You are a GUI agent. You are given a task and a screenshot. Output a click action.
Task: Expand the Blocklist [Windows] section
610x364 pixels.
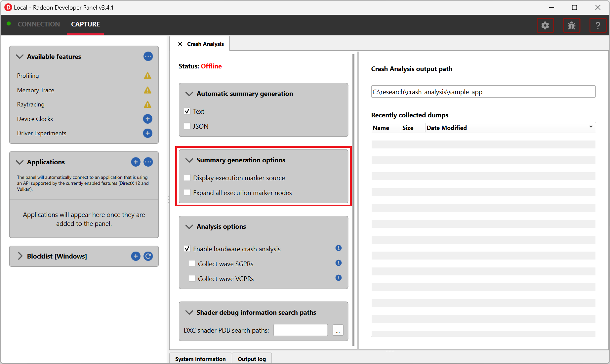point(20,256)
